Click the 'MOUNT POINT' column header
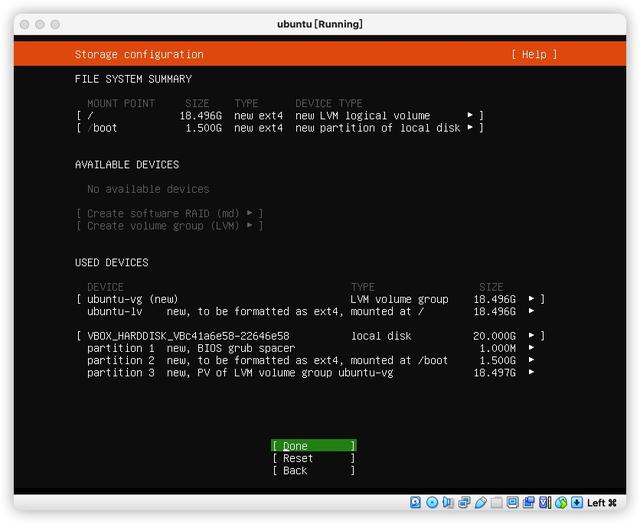The width and height of the screenshot is (640, 524). 121,103
